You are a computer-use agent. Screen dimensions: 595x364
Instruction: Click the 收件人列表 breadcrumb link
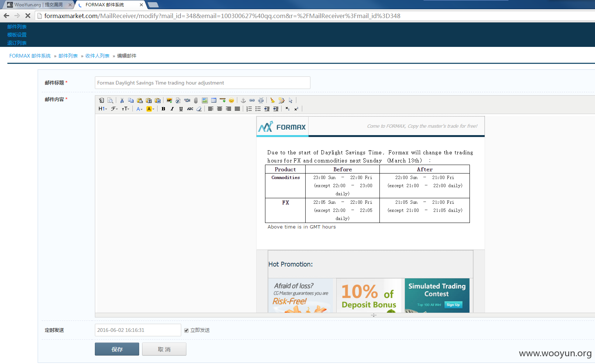(x=97, y=56)
